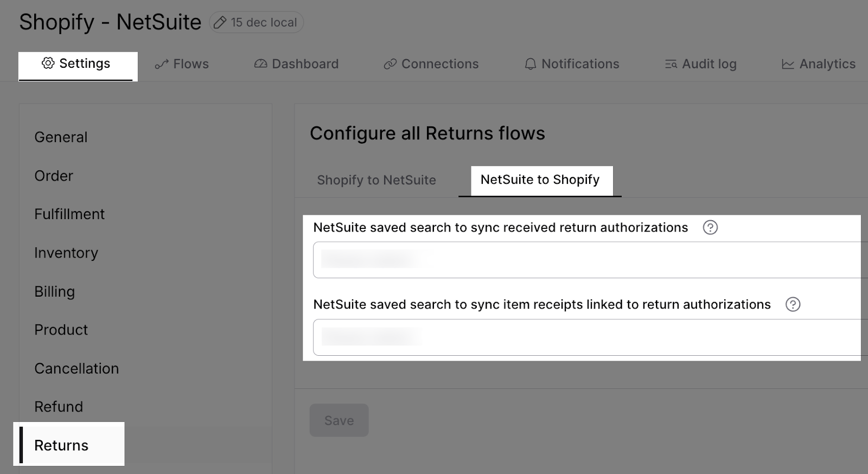This screenshot has width=868, height=474.
Task: Select the Shopify to NetSuite sub-tab
Action: click(376, 180)
